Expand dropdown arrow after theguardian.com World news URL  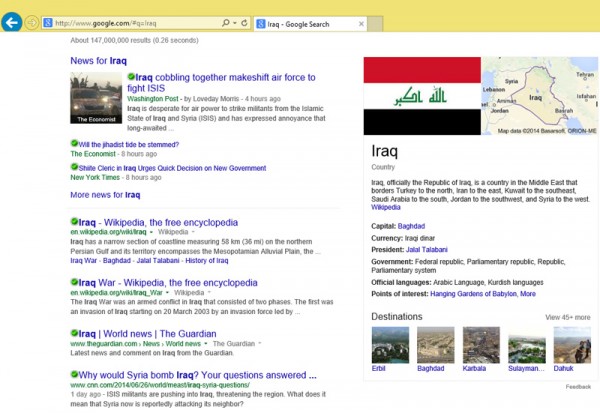205,343
